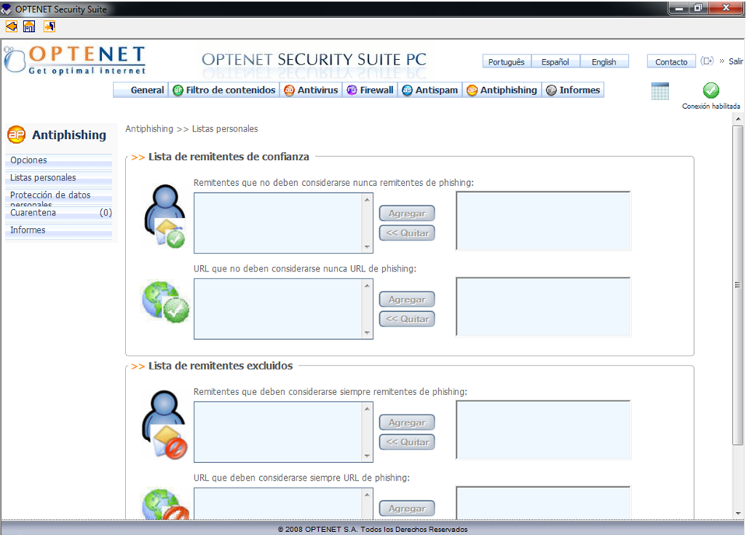This screenshot has height=560, width=747.
Task: Click the exit door toolbar icon
Action: (49, 26)
